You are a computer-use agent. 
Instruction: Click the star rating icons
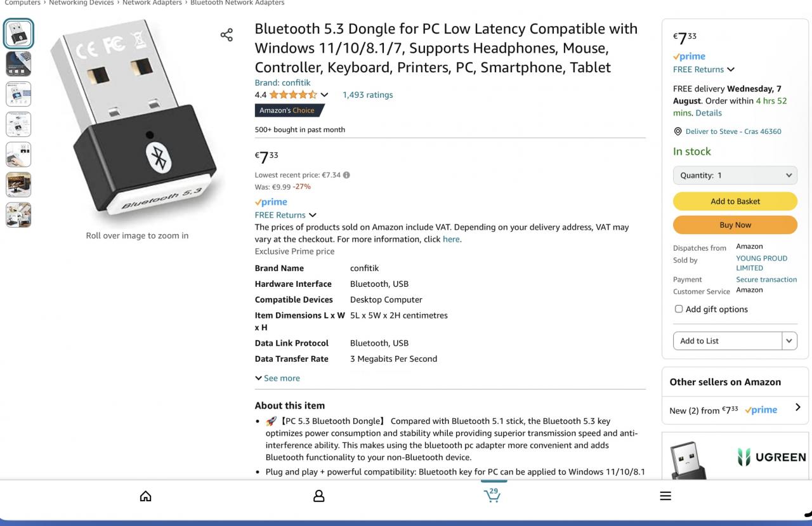coord(292,95)
